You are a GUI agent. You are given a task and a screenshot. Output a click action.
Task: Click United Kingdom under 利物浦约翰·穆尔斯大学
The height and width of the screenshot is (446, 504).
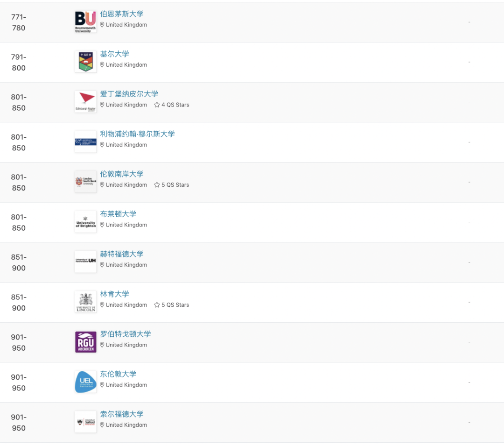click(x=126, y=145)
